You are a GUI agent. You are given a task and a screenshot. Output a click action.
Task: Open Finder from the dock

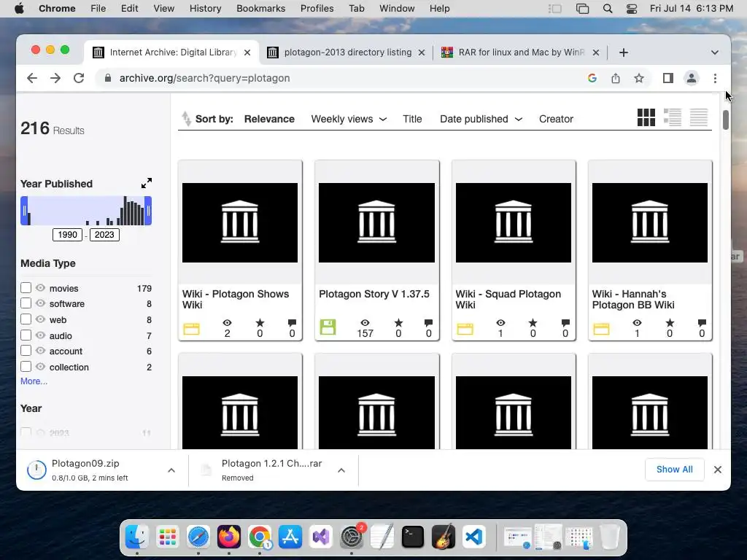click(x=136, y=537)
